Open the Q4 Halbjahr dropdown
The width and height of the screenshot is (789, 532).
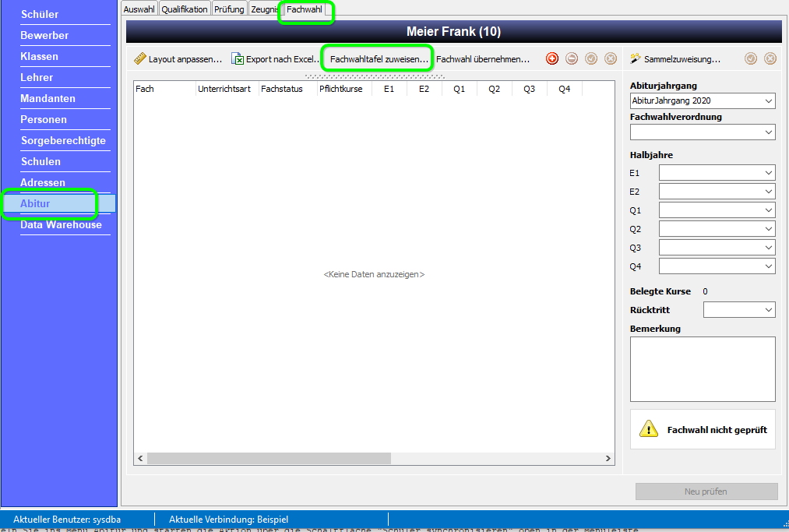[x=717, y=266]
